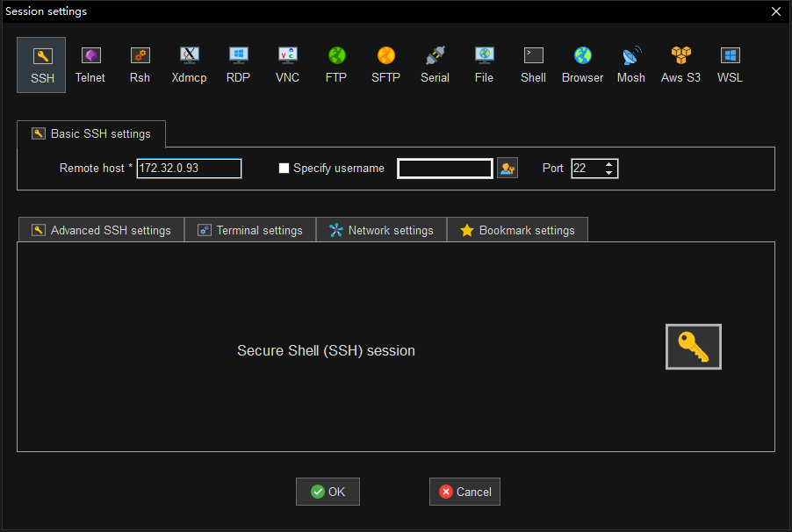Open the Advanced SSH settings tab
This screenshot has width=792, height=532.
(x=102, y=230)
